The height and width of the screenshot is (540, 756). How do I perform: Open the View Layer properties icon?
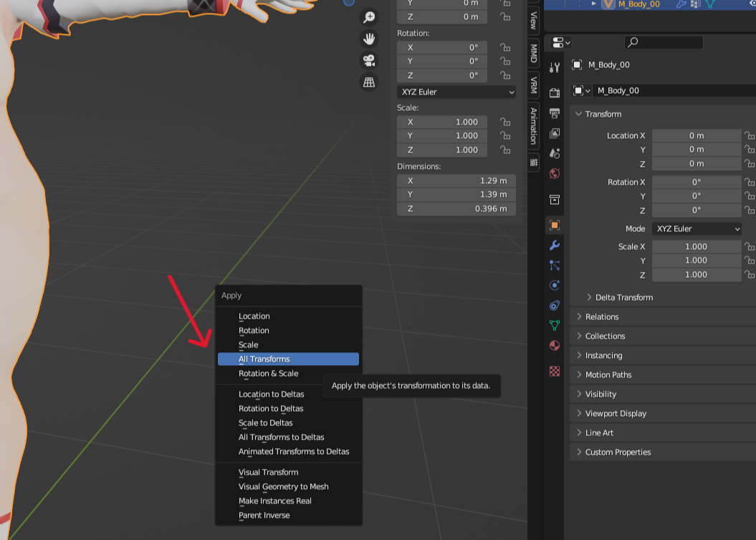(555, 133)
